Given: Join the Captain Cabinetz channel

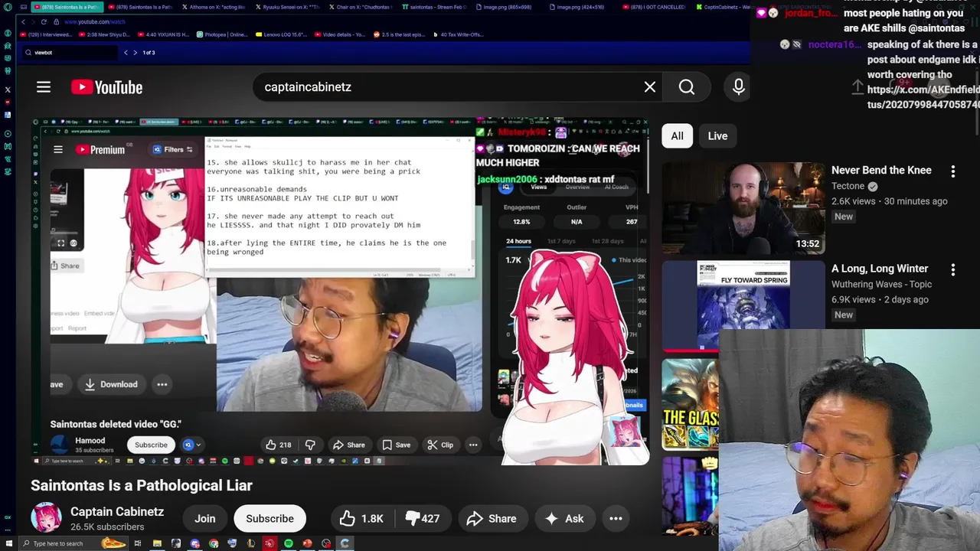Looking at the screenshot, I should point(204,519).
